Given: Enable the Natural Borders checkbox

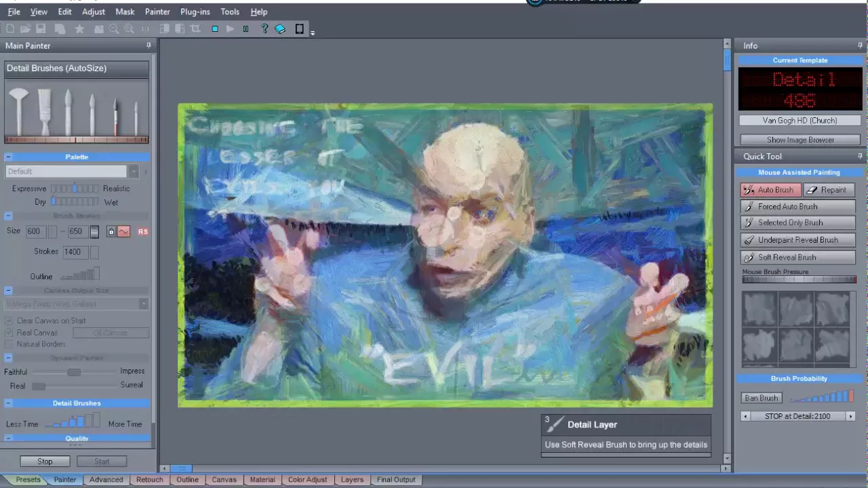Looking at the screenshot, I should pyautogui.click(x=9, y=344).
